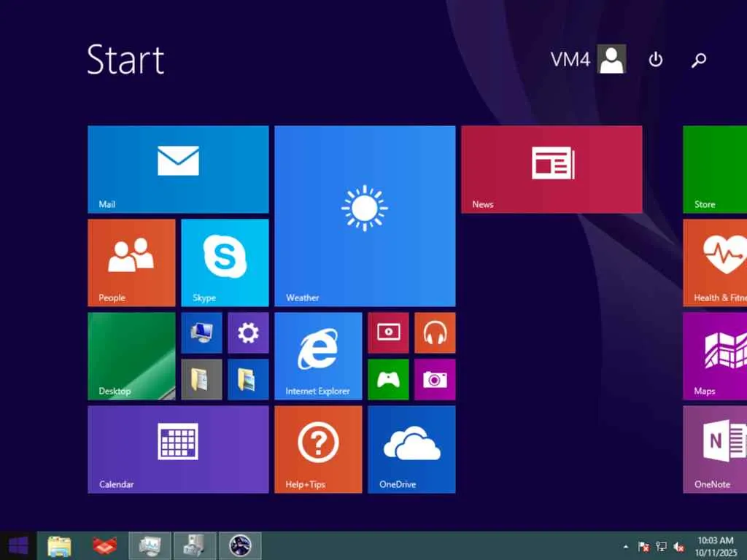The image size is (747, 560).
Task: Open the network tray icon
Action: pyautogui.click(x=661, y=547)
